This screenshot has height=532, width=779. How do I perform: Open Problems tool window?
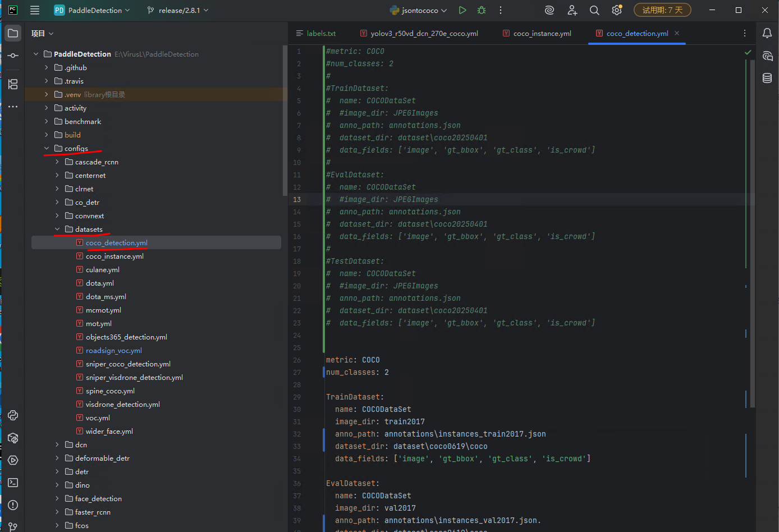click(x=13, y=505)
